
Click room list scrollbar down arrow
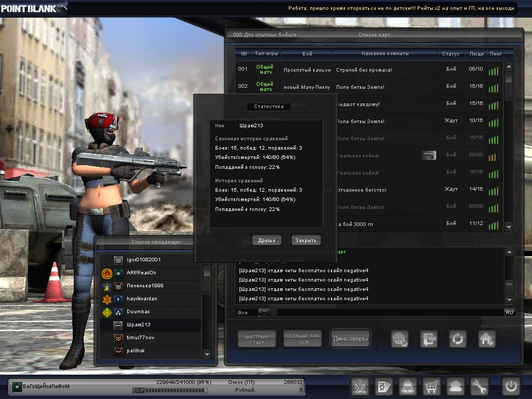point(509,227)
